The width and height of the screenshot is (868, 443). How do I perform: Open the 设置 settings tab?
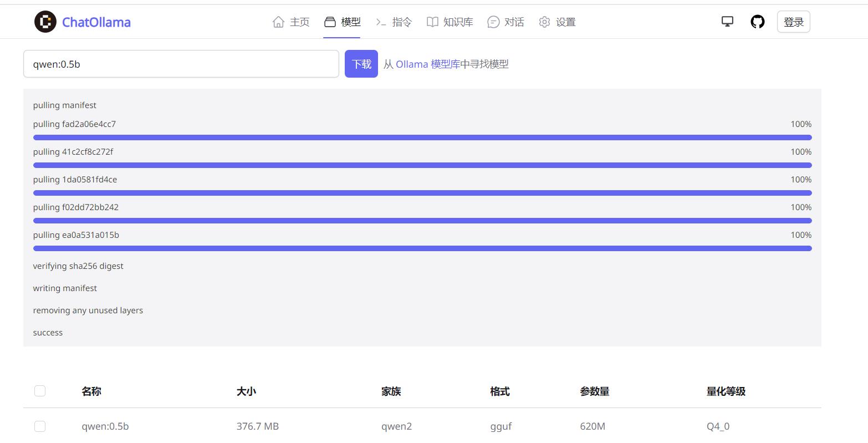point(557,22)
